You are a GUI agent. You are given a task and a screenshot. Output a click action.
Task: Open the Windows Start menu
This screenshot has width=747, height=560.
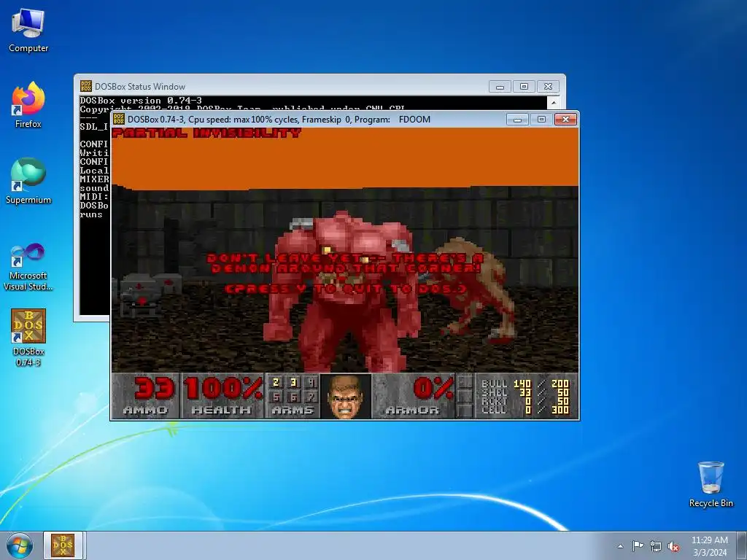[20, 545]
